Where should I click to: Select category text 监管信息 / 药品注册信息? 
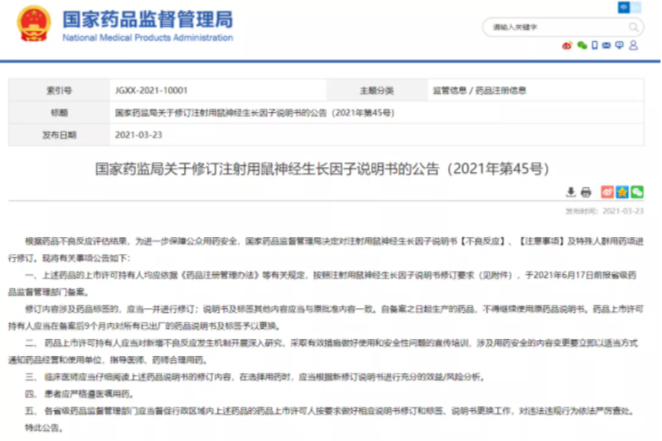coord(479,90)
